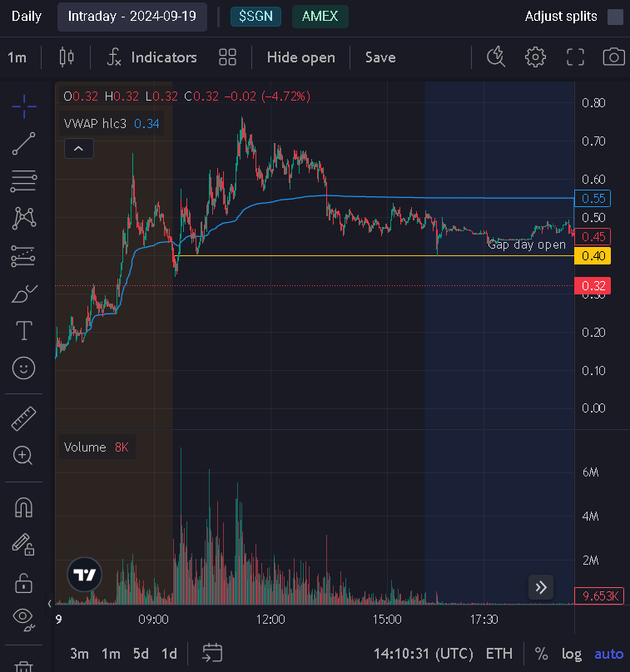Collapse the indicator legend chevron
Image resolution: width=630 pixels, height=672 pixels.
click(79, 149)
